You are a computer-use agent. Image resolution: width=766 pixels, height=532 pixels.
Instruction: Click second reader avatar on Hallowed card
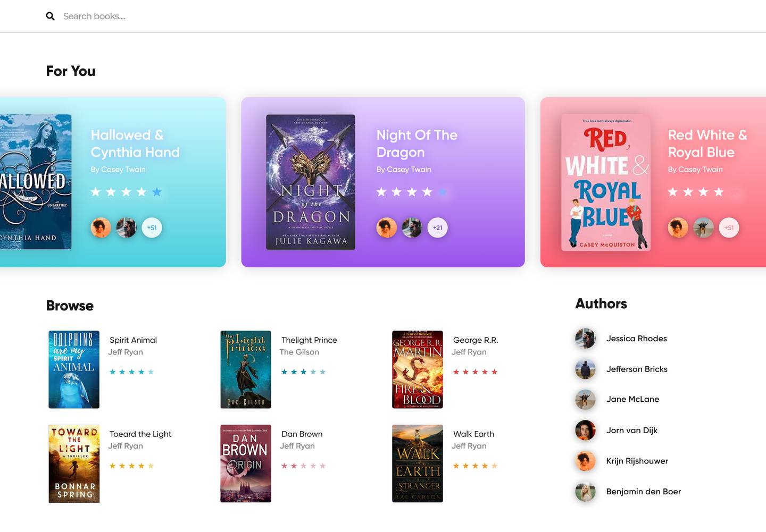click(126, 228)
